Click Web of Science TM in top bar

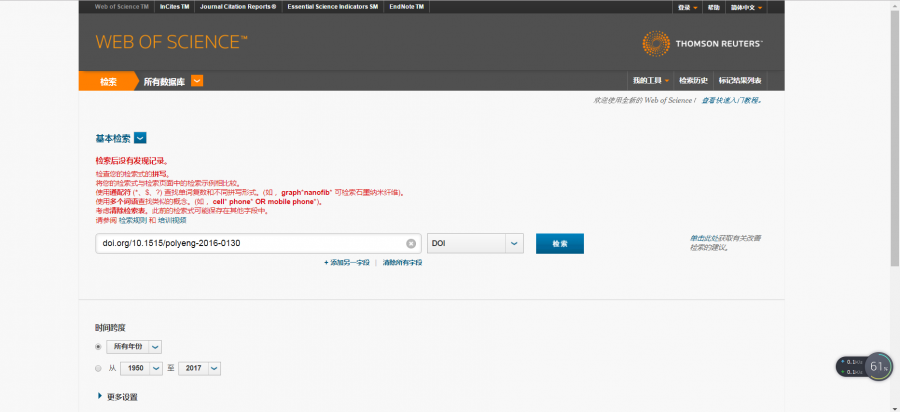coord(122,7)
